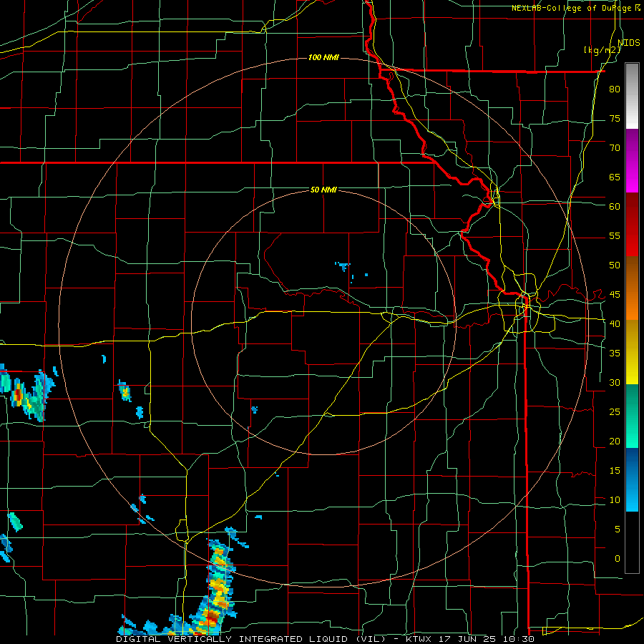
Task: Select the 0 value on the VIL scale
Action: click(x=618, y=559)
